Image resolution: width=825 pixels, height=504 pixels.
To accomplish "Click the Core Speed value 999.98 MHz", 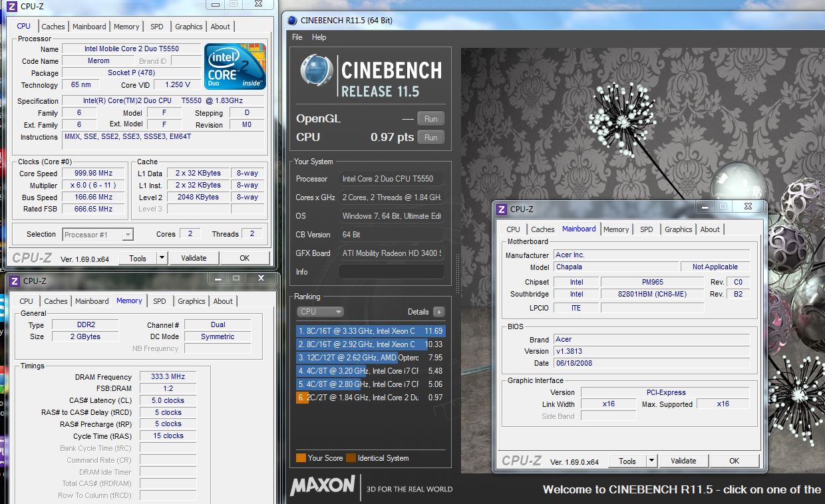I will coord(94,173).
